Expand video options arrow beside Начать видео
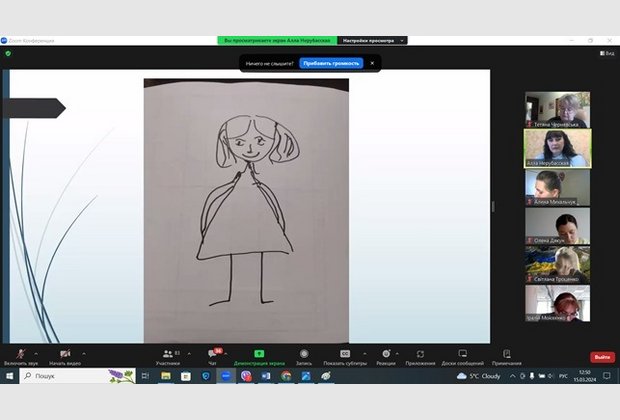 (84, 353)
